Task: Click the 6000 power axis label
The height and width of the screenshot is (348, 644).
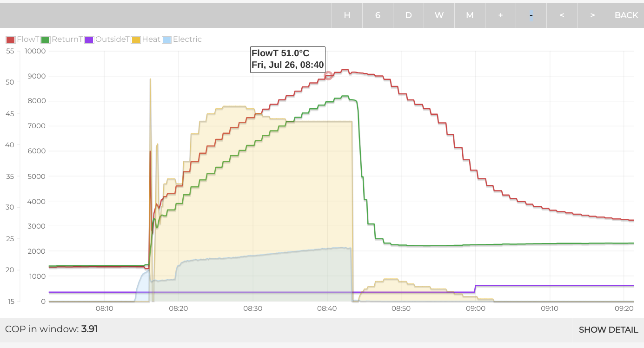Action: [37, 151]
